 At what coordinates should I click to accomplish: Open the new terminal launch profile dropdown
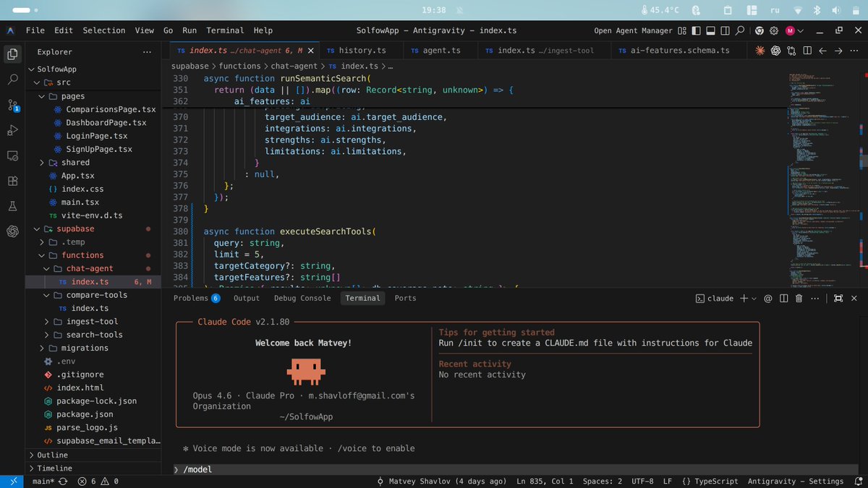754,298
